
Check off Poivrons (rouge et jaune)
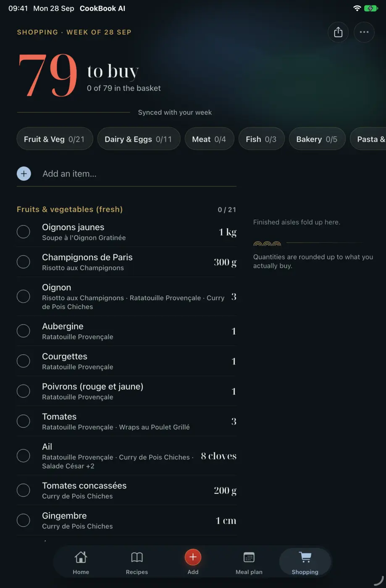click(24, 391)
